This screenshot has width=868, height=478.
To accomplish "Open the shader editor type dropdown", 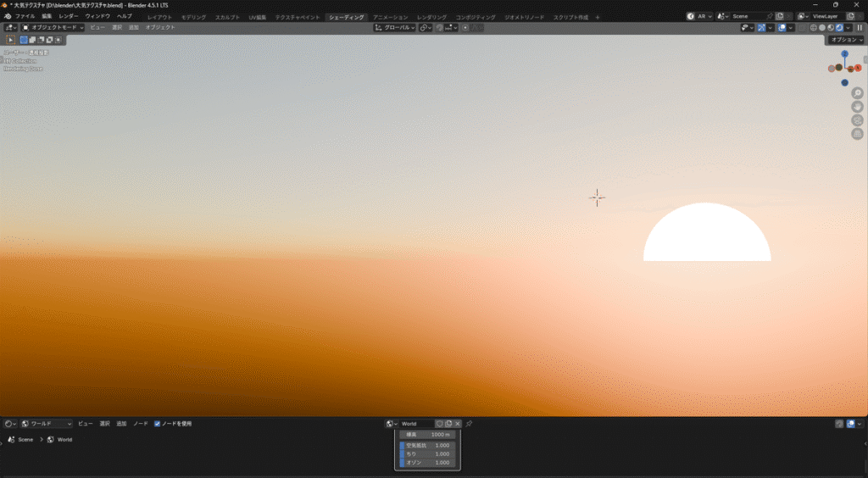I will (x=10, y=424).
